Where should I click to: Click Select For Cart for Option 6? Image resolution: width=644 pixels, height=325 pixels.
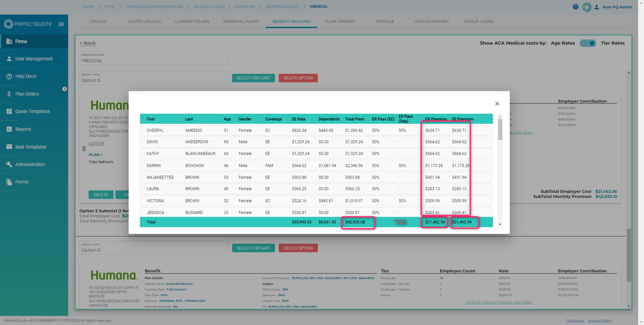point(253,248)
